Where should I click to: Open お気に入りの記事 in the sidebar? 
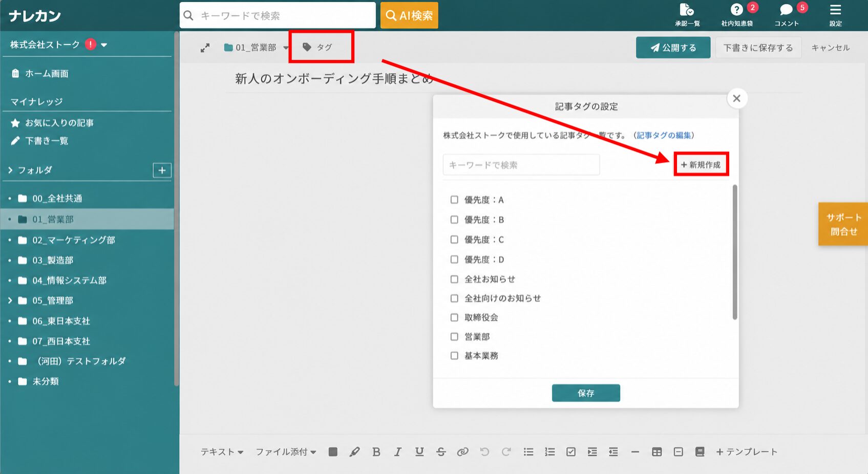tap(52, 123)
